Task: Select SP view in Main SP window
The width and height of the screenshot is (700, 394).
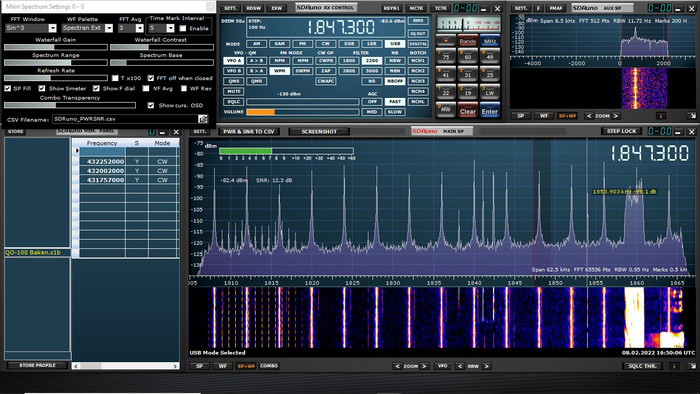Action: coord(200,366)
